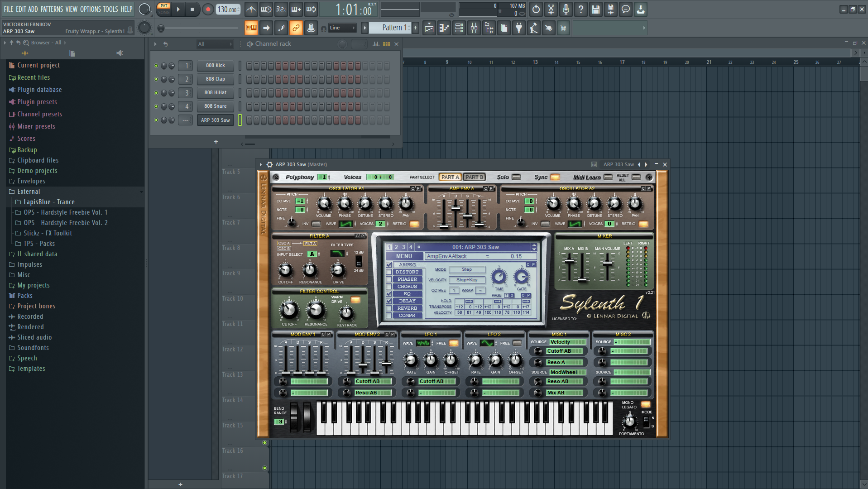868x489 pixels.
Task: Open the audio editor scissors icon
Action: coord(551,9)
